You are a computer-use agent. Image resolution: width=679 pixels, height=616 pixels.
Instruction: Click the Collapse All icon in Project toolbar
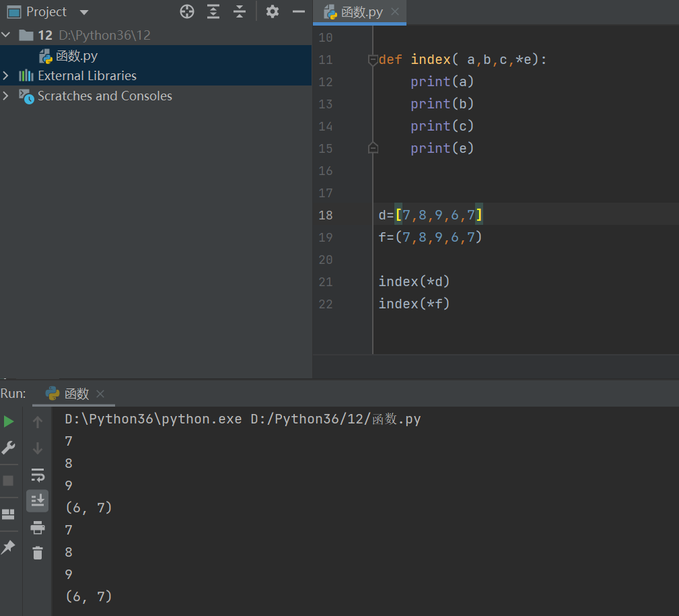point(239,11)
